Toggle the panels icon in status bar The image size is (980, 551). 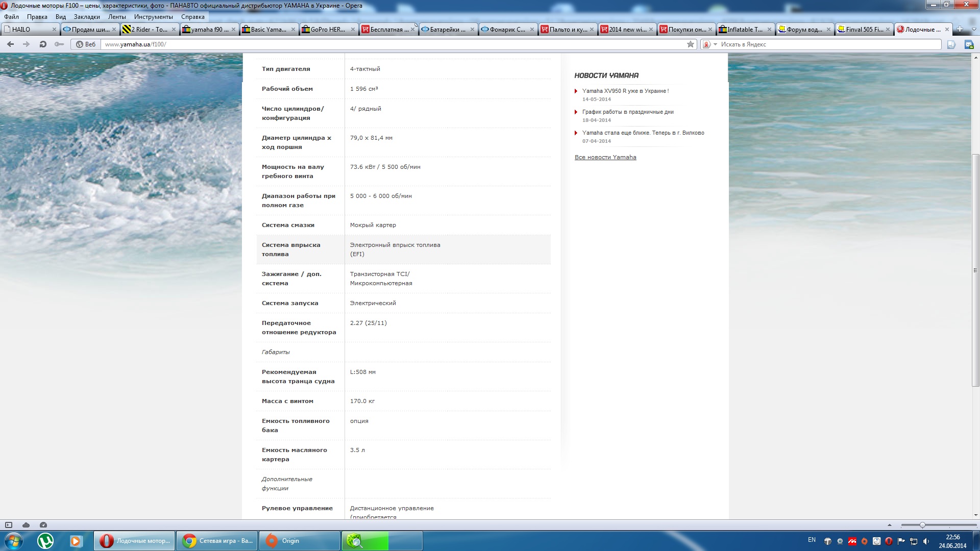tap(9, 525)
